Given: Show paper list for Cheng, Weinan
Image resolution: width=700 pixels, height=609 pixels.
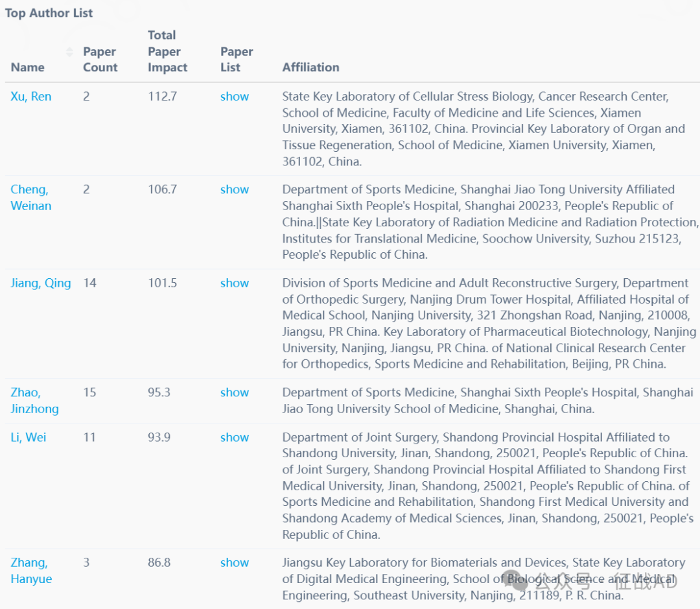Looking at the screenshot, I should tap(235, 189).
